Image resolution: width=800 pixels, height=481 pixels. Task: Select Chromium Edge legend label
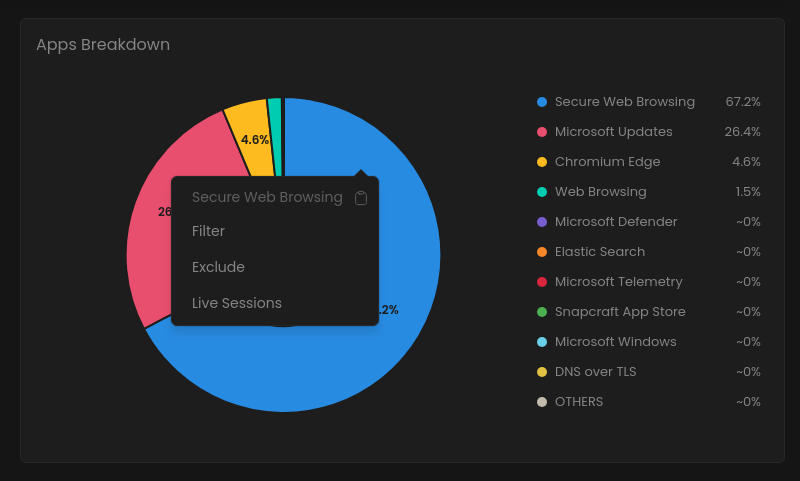coord(607,162)
